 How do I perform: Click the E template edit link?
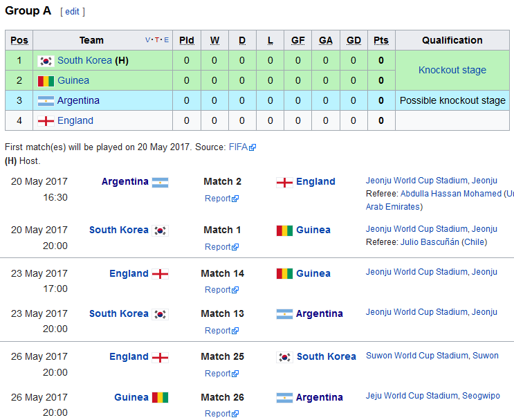(x=166, y=40)
